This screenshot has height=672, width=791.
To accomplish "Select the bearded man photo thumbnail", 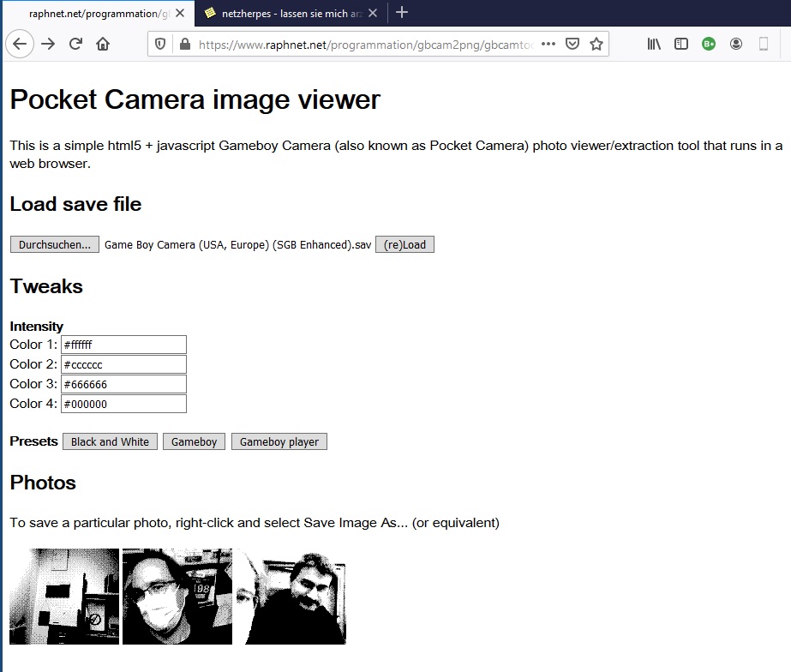I will [x=291, y=597].
